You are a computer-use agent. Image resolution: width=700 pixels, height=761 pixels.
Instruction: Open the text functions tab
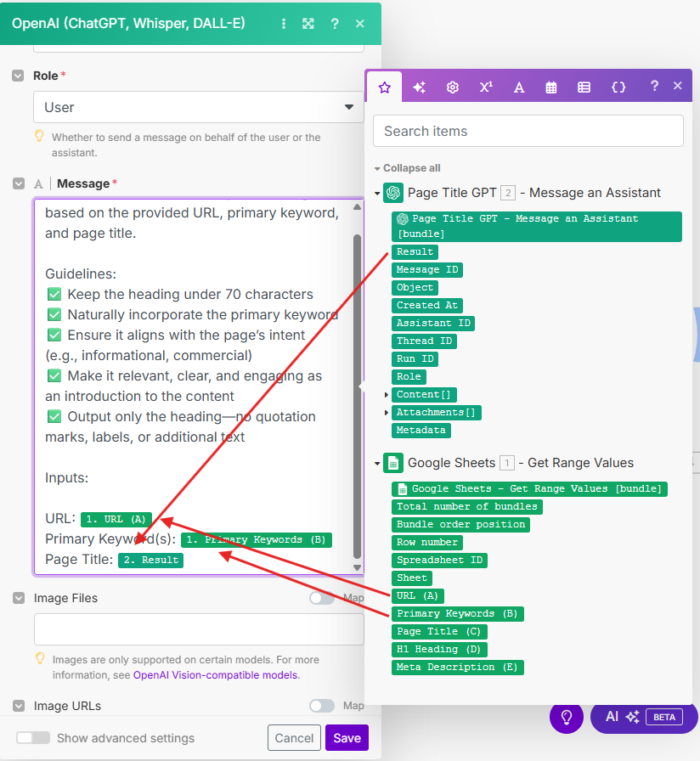[519, 87]
